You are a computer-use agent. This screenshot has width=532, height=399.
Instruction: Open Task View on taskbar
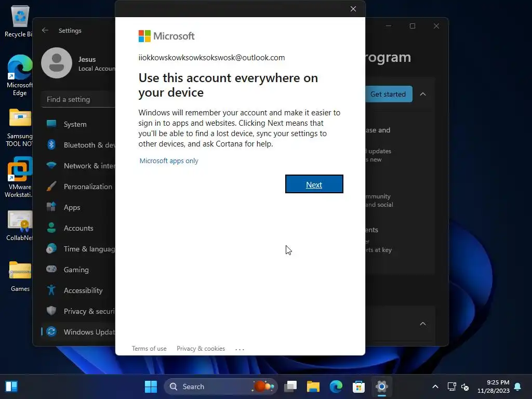[290, 387]
